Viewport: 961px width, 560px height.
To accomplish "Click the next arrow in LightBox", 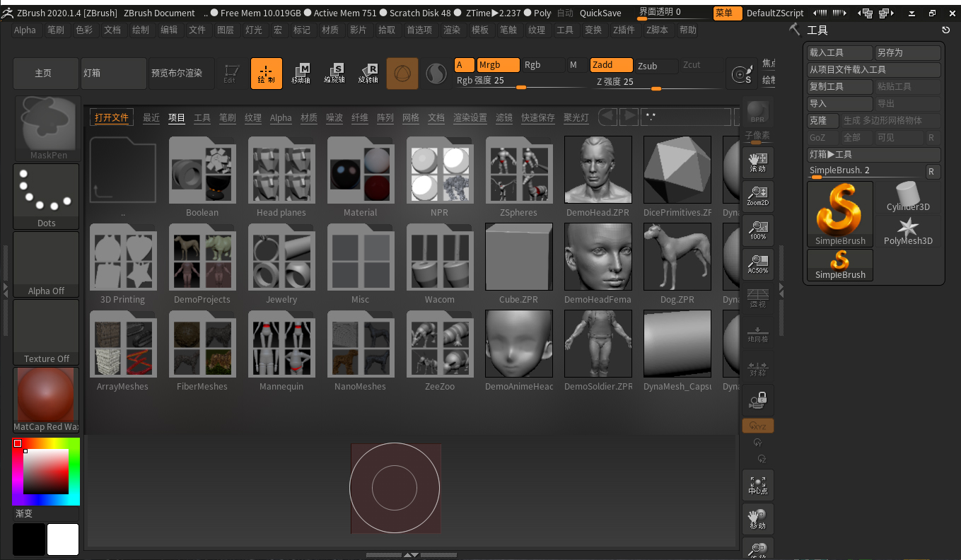I will (x=629, y=117).
